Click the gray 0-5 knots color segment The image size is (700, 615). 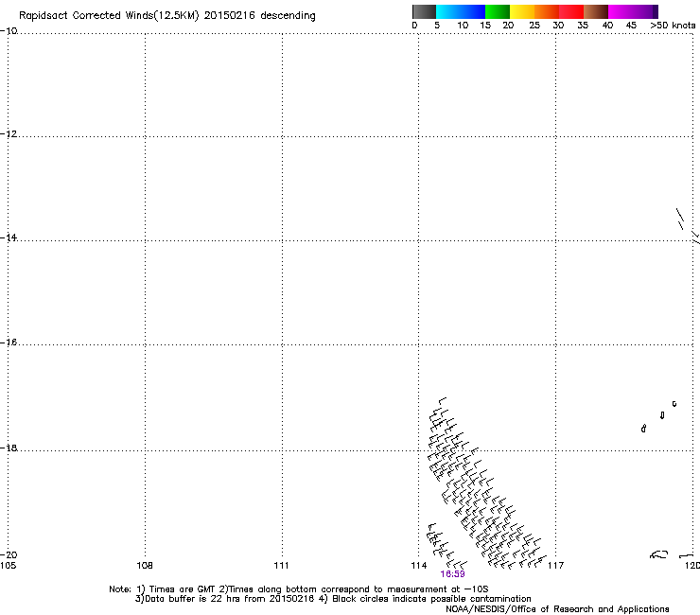click(424, 11)
